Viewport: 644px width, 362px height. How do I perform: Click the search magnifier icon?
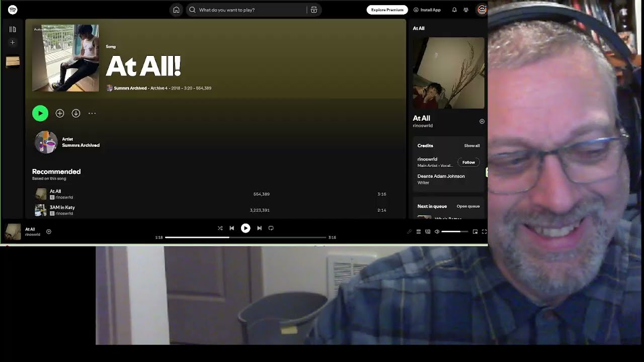192,10
